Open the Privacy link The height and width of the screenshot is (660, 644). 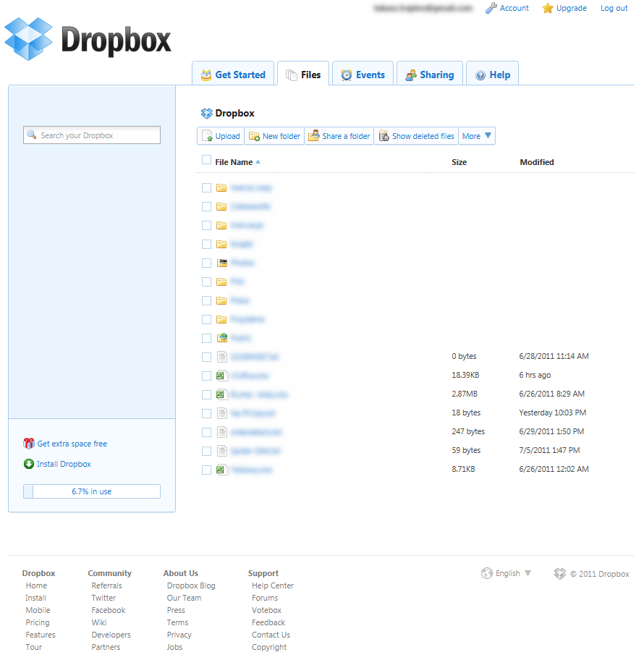[179, 635]
